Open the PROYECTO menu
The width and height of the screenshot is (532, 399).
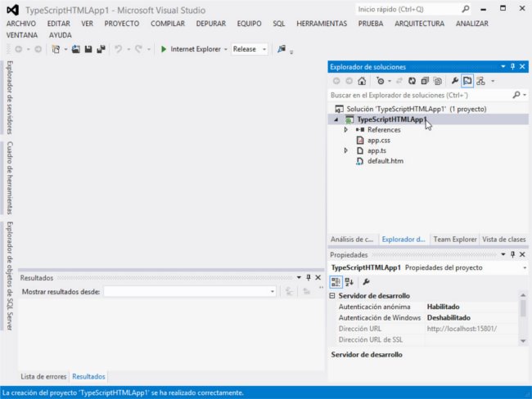[122, 24]
